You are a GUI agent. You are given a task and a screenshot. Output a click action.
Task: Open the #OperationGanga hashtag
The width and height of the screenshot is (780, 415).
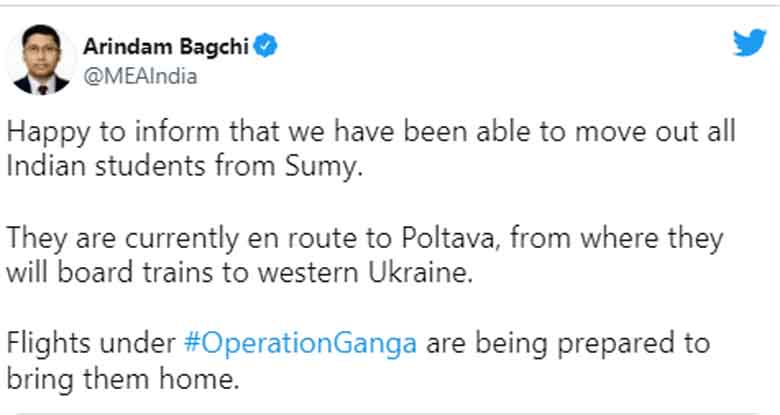[x=308, y=345]
